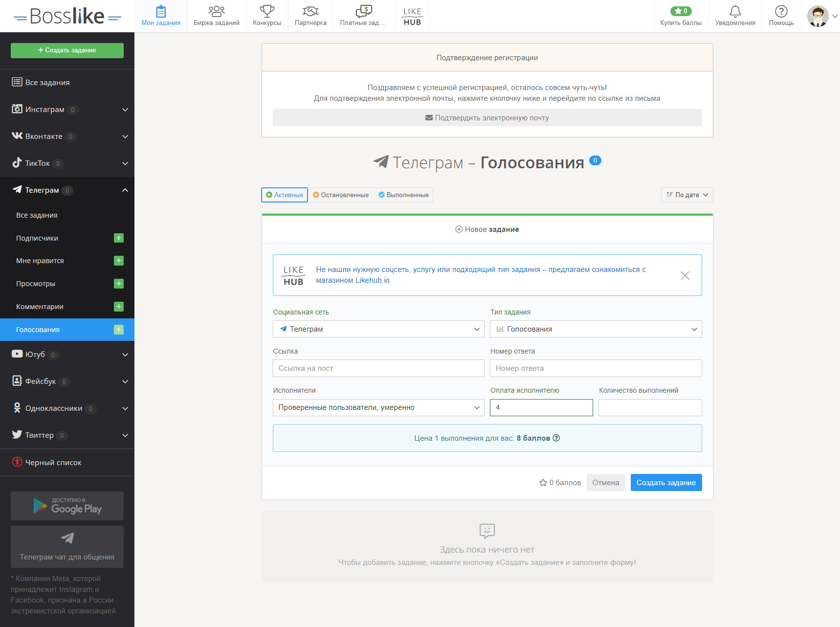Open the Исполнители dropdown
Screen dimensions: 840x627
pos(378,407)
